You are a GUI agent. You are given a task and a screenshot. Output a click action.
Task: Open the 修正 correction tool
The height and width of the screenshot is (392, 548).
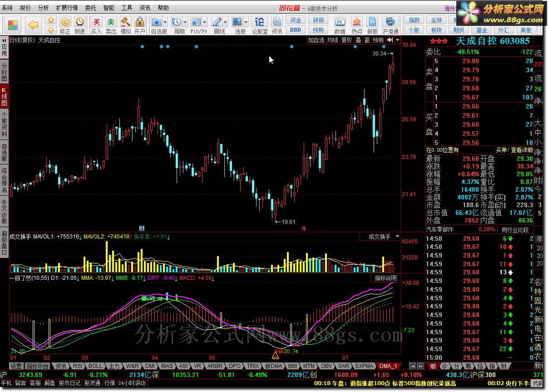65,25
